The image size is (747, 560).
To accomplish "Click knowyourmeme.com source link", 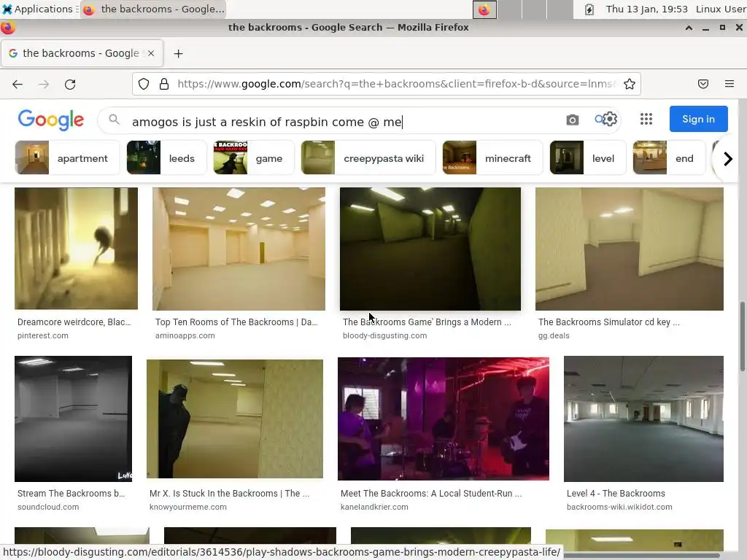I will coord(188,507).
